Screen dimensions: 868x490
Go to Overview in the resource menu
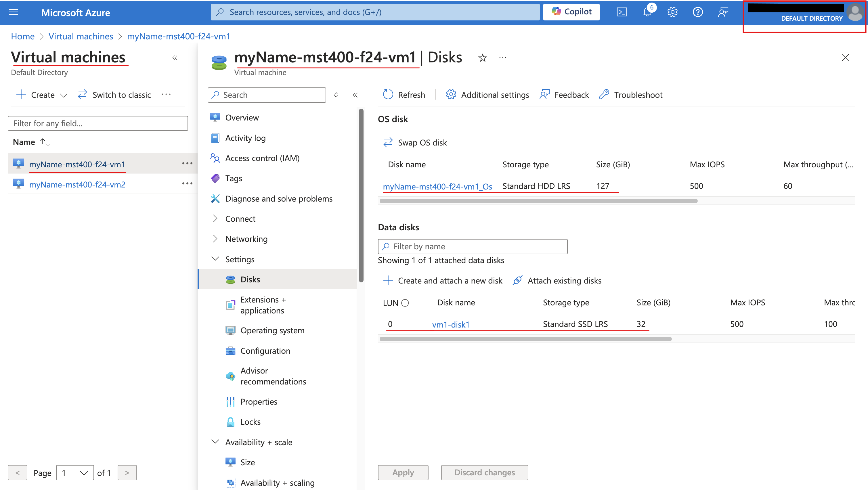(x=242, y=118)
